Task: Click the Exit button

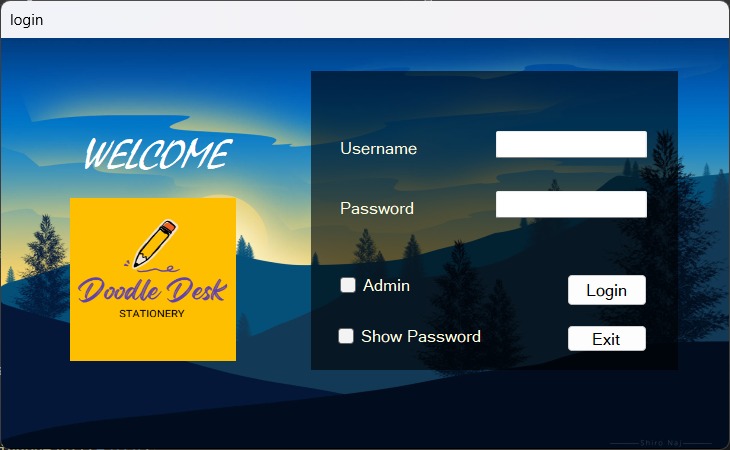Action: 606,339
